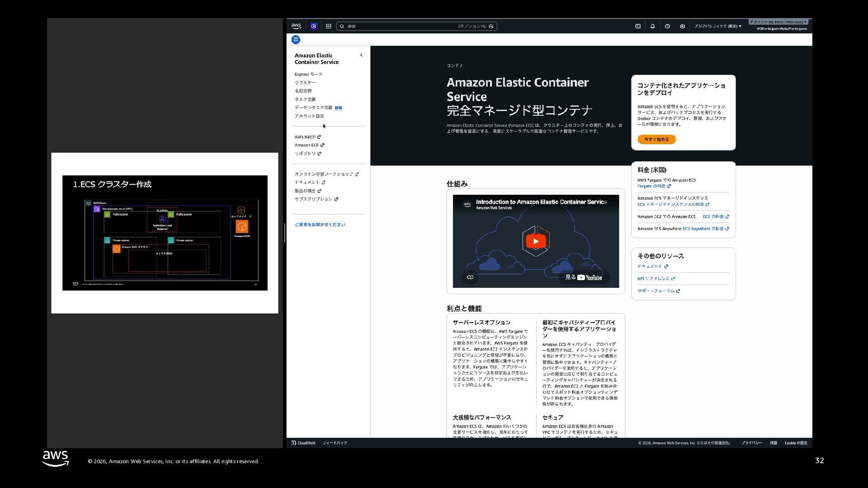Open CloudShell from the top bar icon
868x488 pixels.
tap(638, 26)
